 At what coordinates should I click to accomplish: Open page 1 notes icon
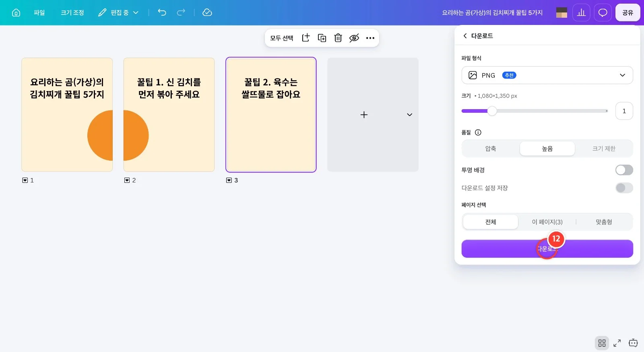[x=25, y=180]
